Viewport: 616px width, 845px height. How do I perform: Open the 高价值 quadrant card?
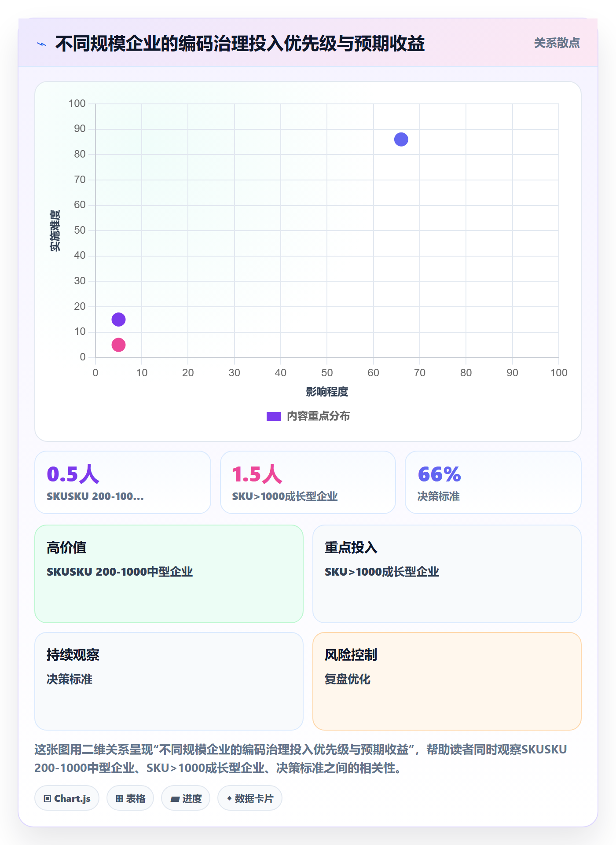(169, 574)
